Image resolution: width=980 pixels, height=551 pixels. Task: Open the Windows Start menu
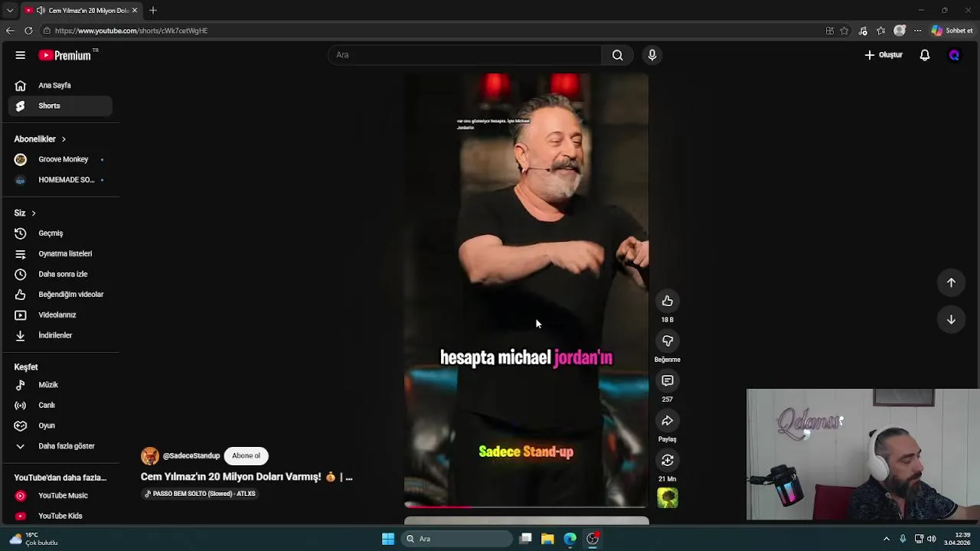point(388,539)
